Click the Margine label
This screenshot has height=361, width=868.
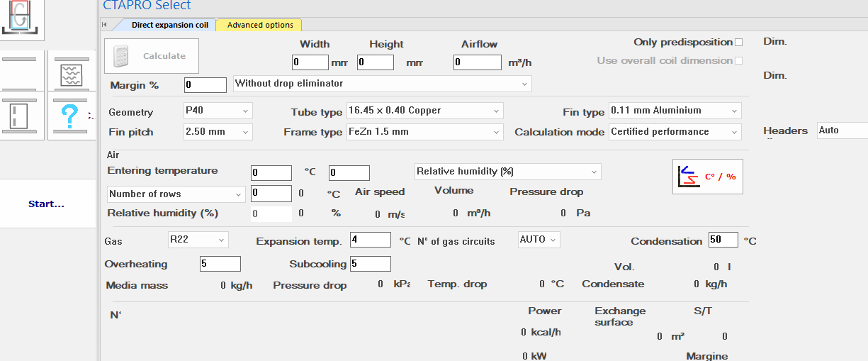click(706, 356)
